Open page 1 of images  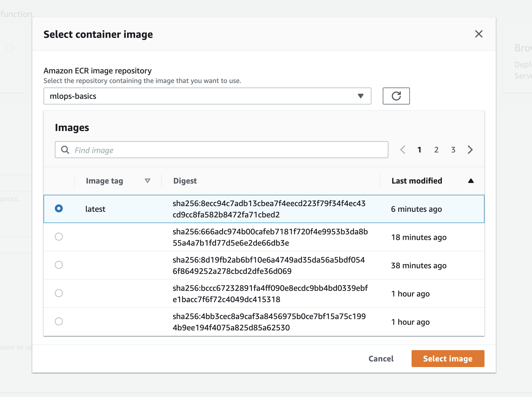coord(419,150)
